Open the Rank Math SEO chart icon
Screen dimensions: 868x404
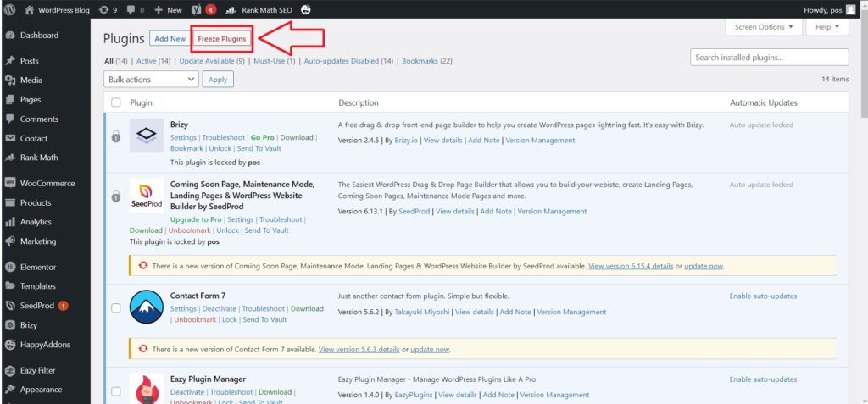click(232, 10)
